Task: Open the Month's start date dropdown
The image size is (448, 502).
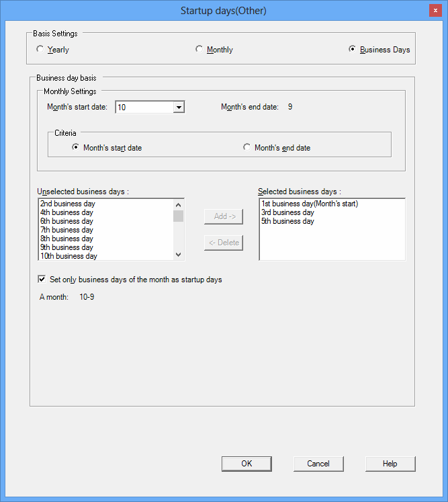Action: click(179, 107)
